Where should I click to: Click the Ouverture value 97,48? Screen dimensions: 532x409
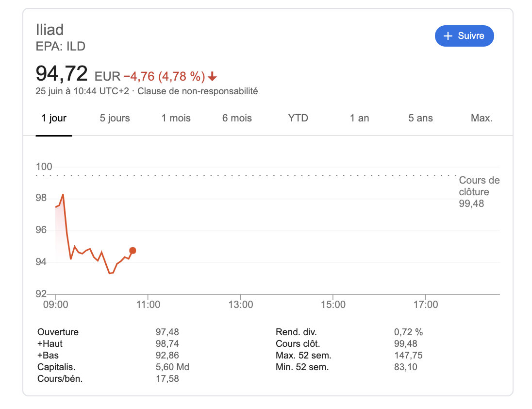pyautogui.click(x=167, y=332)
